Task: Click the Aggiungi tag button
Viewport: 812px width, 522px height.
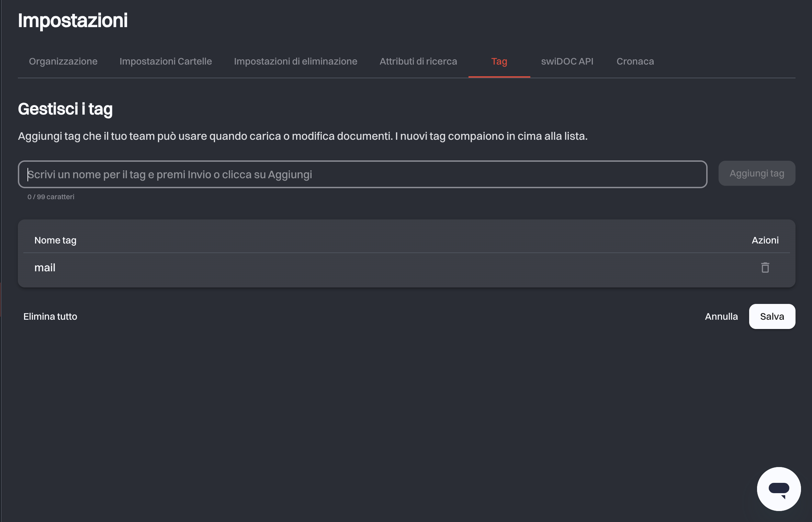Action: tap(757, 173)
